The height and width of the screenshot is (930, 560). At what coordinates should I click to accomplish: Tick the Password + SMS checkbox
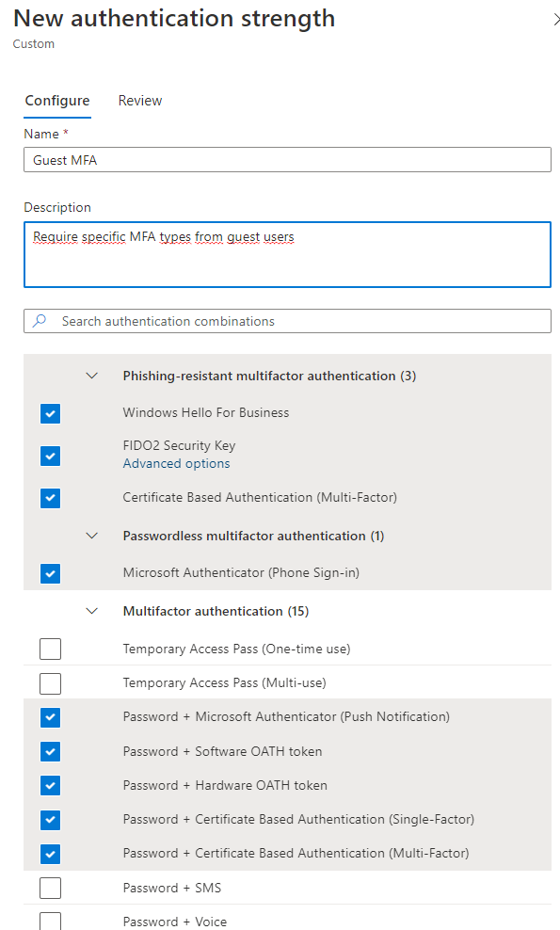(51, 888)
